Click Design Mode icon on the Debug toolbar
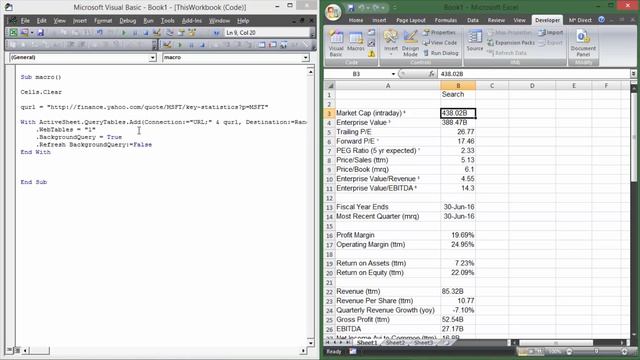The height and width of the screenshot is (360, 640). [x=167, y=45]
